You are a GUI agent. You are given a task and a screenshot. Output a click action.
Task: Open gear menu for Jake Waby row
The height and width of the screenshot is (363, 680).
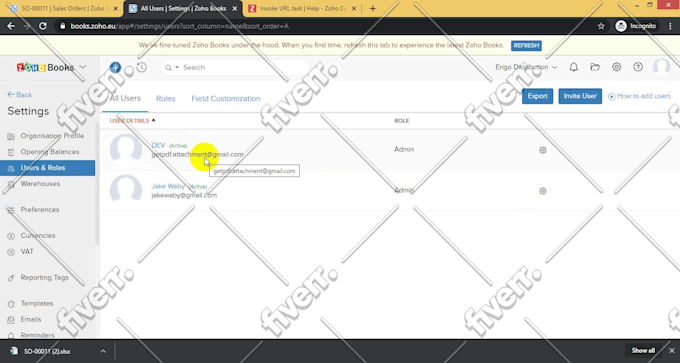543,191
